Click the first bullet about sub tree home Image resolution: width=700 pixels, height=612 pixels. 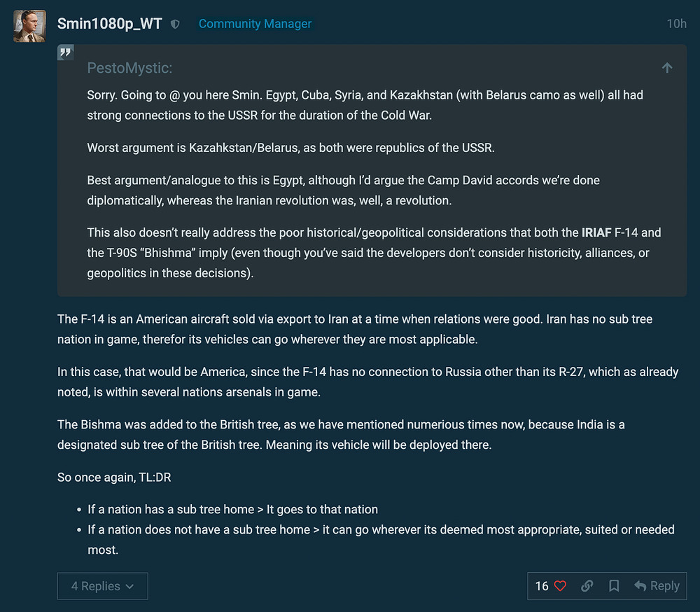coord(232,509)
